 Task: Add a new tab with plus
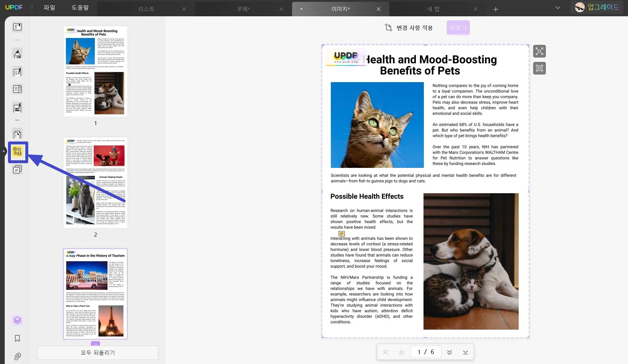496,9
